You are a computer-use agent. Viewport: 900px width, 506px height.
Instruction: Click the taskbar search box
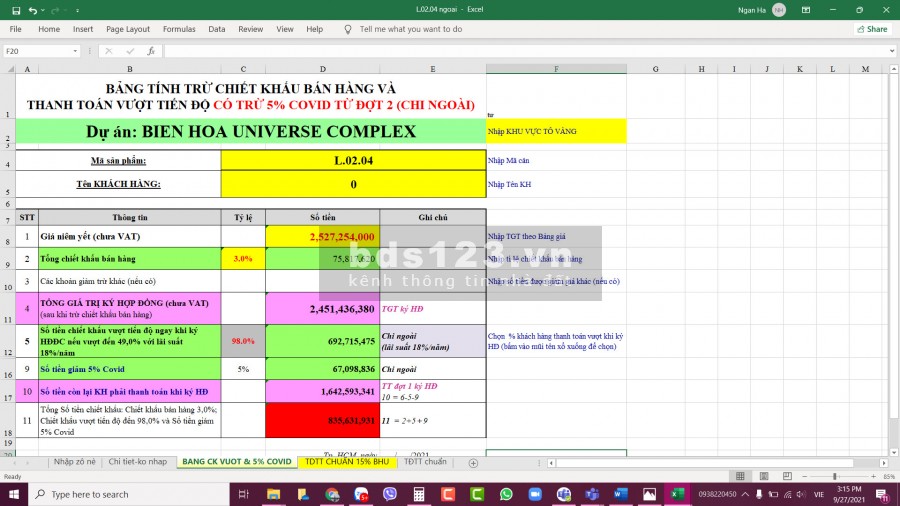(129, 495)
